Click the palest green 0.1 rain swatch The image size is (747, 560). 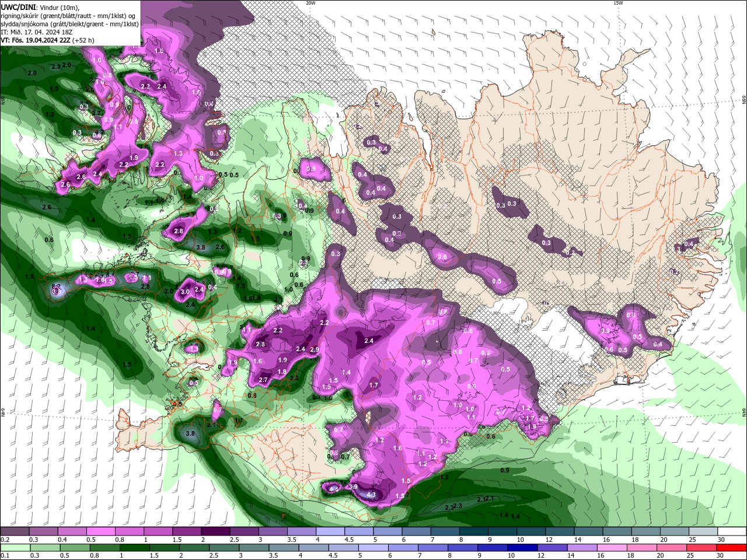tap(15, 548)
